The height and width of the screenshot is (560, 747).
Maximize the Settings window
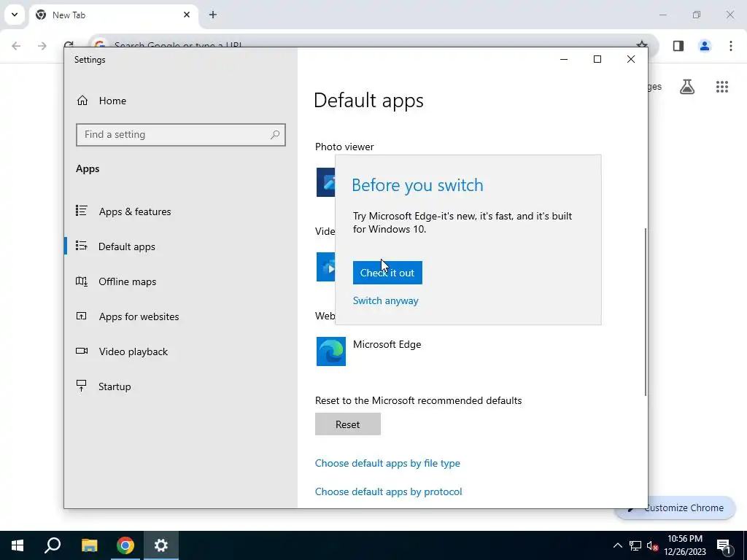(x=597, y=59)
